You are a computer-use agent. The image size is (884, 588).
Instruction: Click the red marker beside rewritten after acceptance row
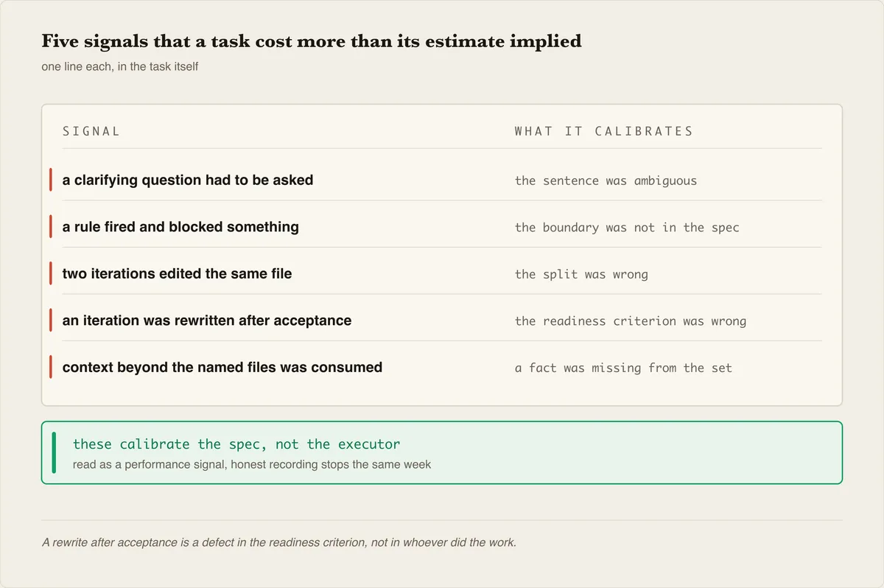point(51,320)
